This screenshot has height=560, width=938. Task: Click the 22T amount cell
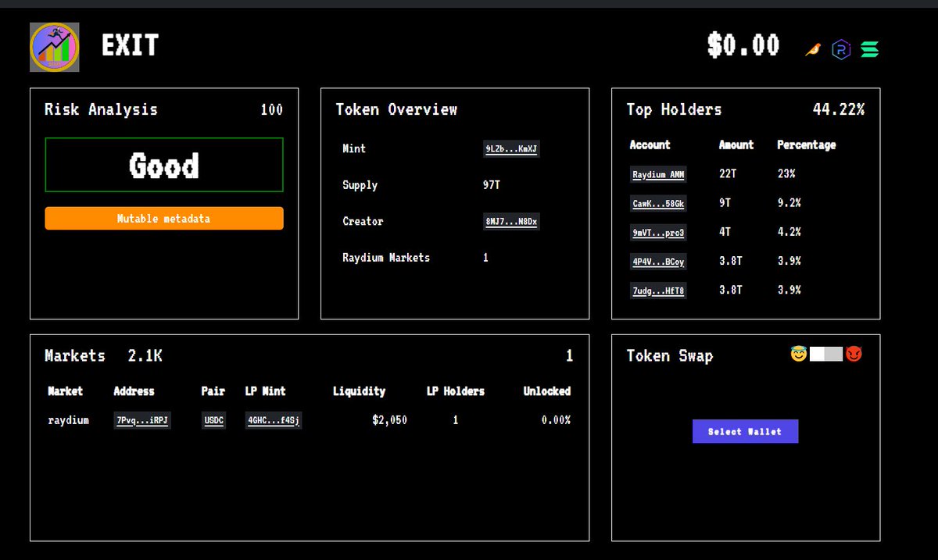tap(728, 174)
